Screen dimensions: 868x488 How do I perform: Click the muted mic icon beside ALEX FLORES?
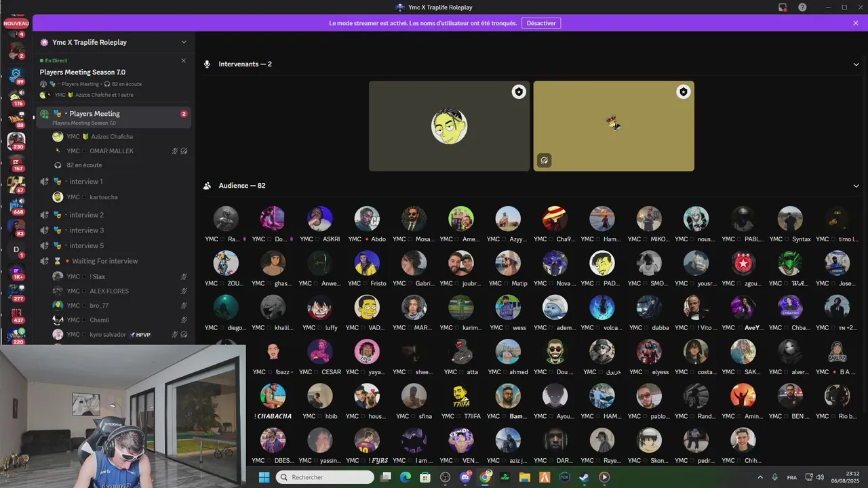184,291
